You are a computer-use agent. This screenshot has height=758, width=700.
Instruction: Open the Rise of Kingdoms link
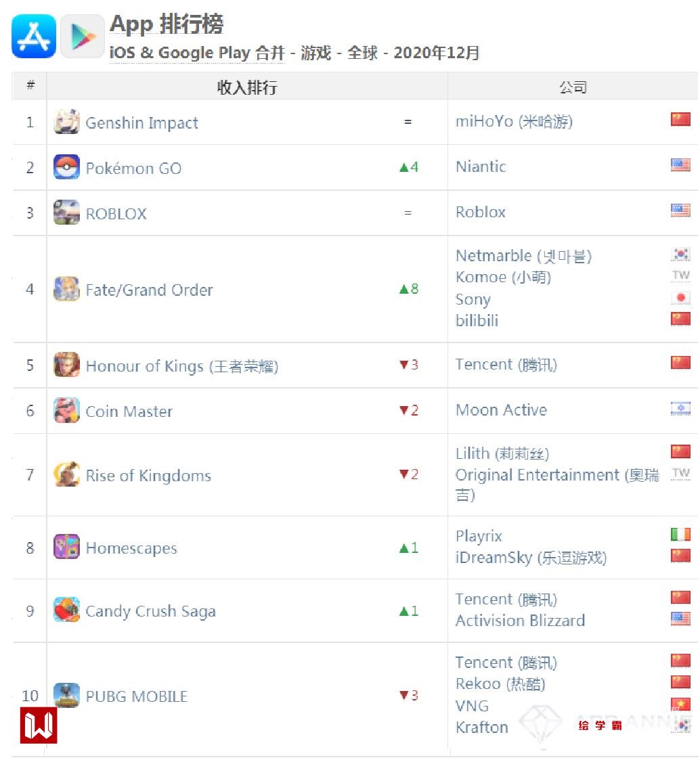pos(148,476)
